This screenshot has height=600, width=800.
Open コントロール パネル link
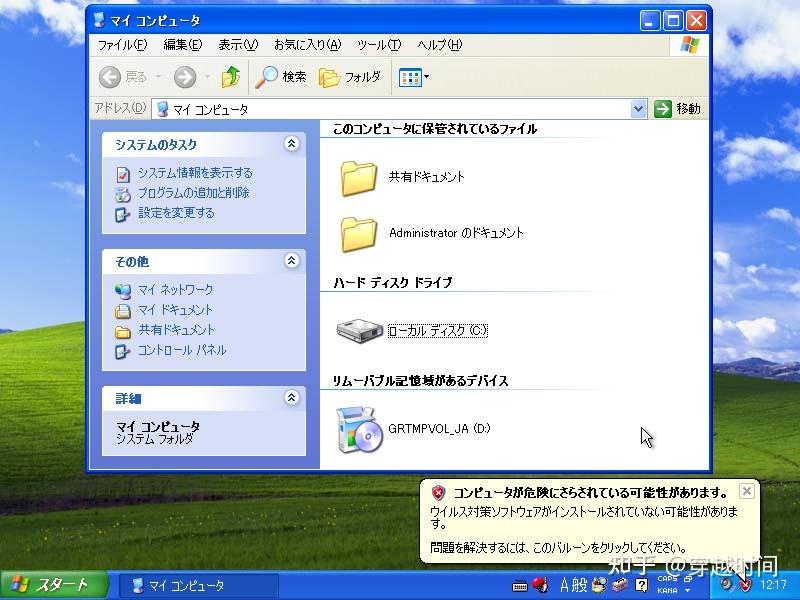(182, 350)
